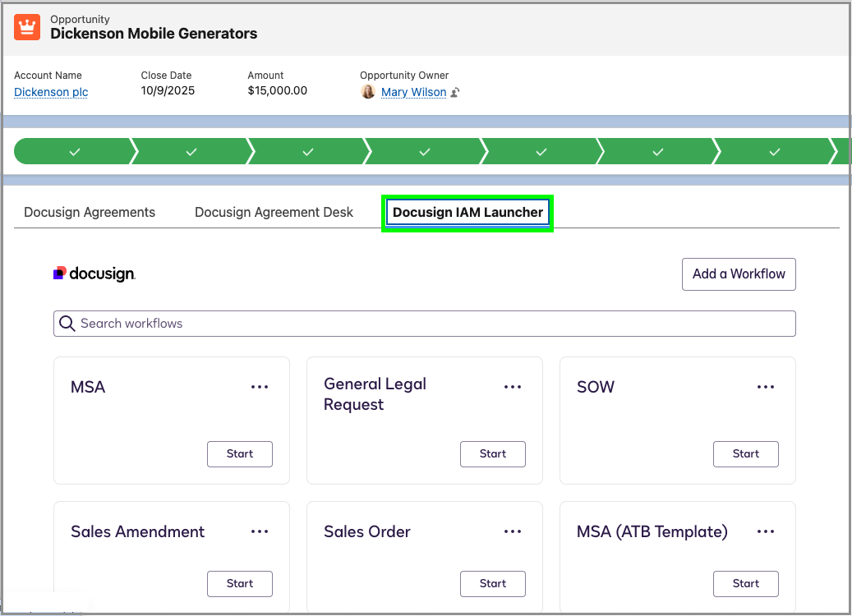Click the change owner icon beside Mary Wilson
The width and height of the screenshot is (852, 616).
pos(455,92)
